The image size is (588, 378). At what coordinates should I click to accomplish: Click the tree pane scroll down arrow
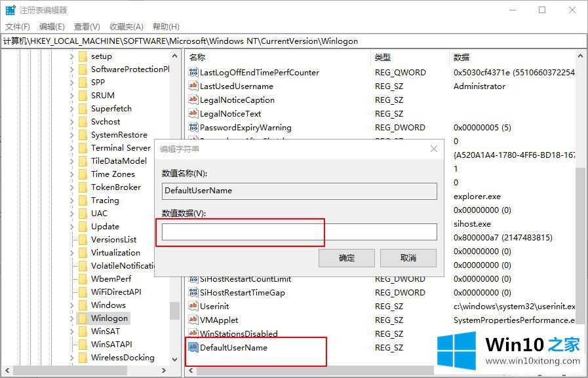pyautogui.click(x=174, y=359)
